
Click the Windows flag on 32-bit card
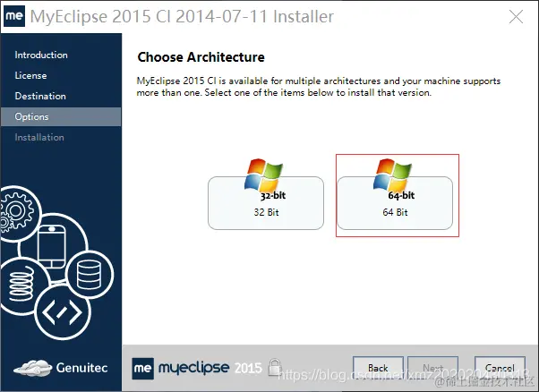click(x=263, y=175)
